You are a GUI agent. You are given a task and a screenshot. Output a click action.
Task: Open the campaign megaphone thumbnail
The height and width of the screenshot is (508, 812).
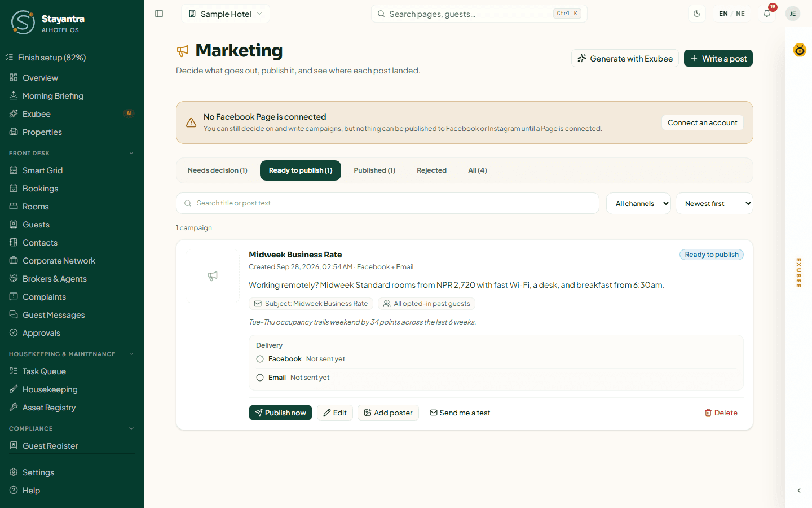[213, 276]
